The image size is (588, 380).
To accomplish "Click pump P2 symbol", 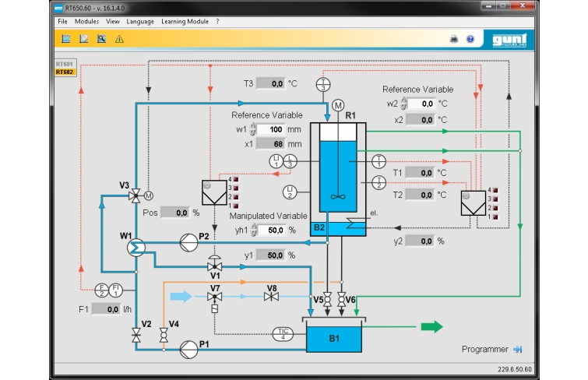I will pos(187,238).
